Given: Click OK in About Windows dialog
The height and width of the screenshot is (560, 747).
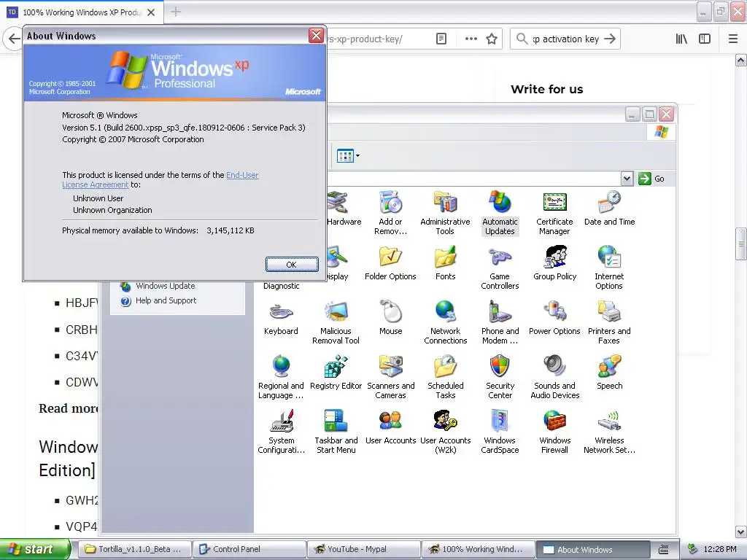Looking at the screenshot, I should [292, 264].
